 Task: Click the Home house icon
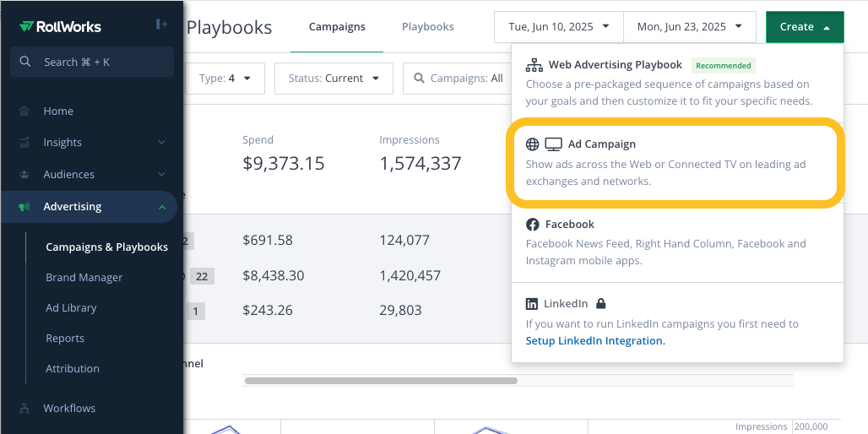24,111
